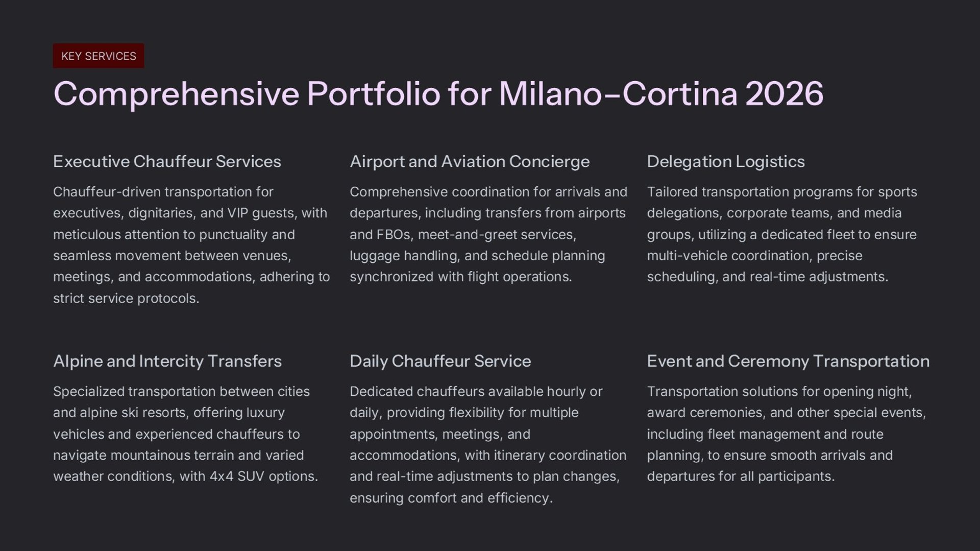
Task: Click the KEY SERVICES badge
Action: click(99, 56)
